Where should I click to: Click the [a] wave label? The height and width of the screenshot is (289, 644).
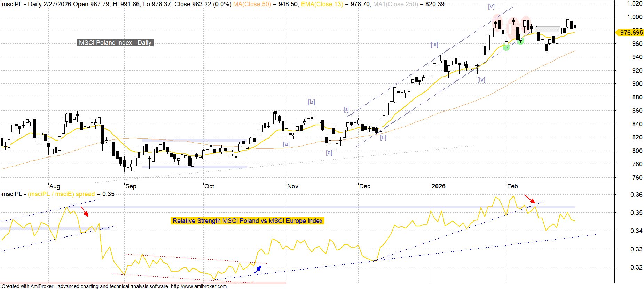tap(286, 144)
